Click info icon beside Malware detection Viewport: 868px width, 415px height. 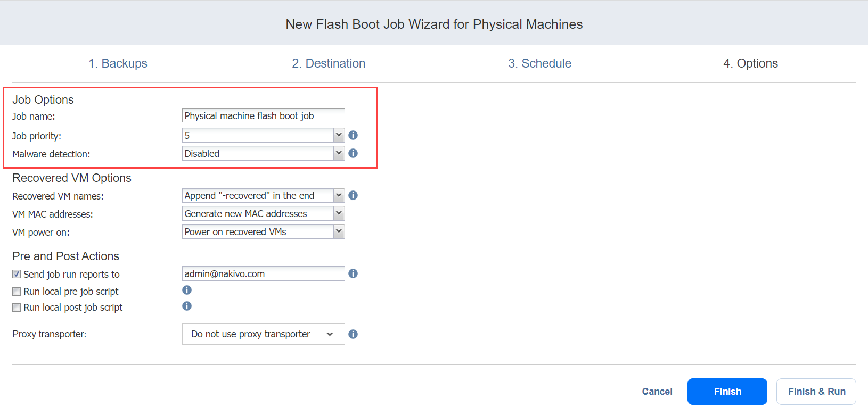click(353, 154)
